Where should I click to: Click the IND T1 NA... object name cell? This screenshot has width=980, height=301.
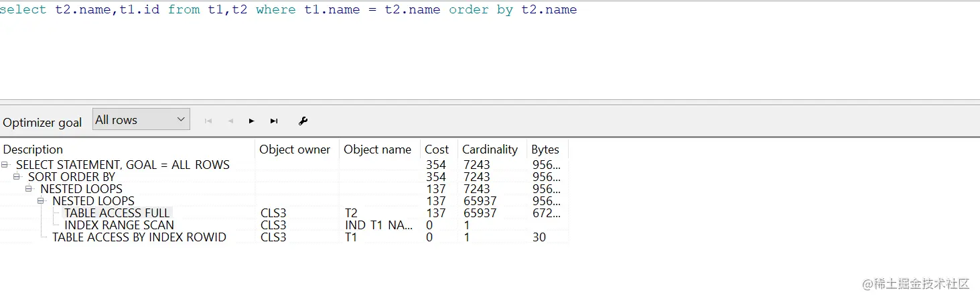[x=379, y=225]
